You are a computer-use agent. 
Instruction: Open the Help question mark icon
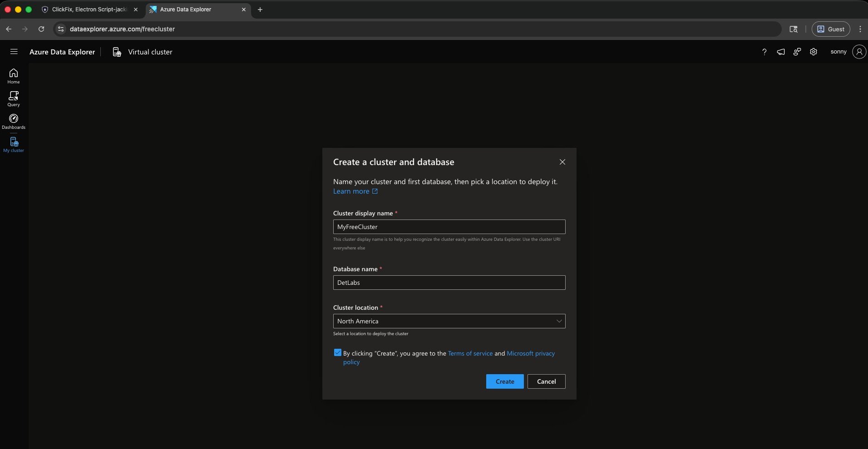(x=764, y=52)
